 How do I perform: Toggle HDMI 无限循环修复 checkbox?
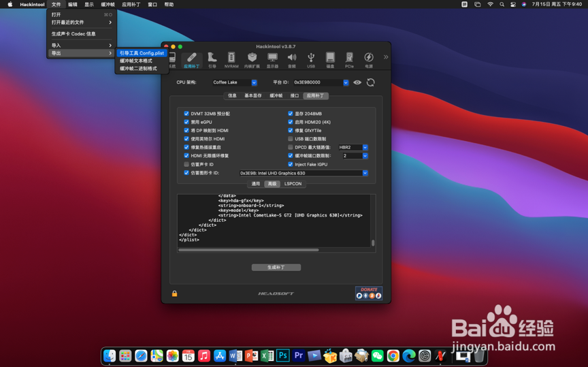click(x=186, y=155)
